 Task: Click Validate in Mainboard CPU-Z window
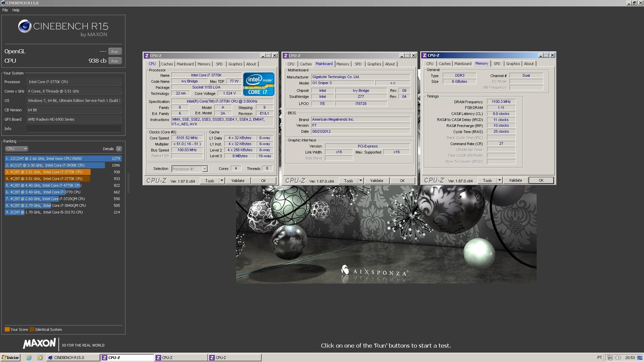click(377, 181)
